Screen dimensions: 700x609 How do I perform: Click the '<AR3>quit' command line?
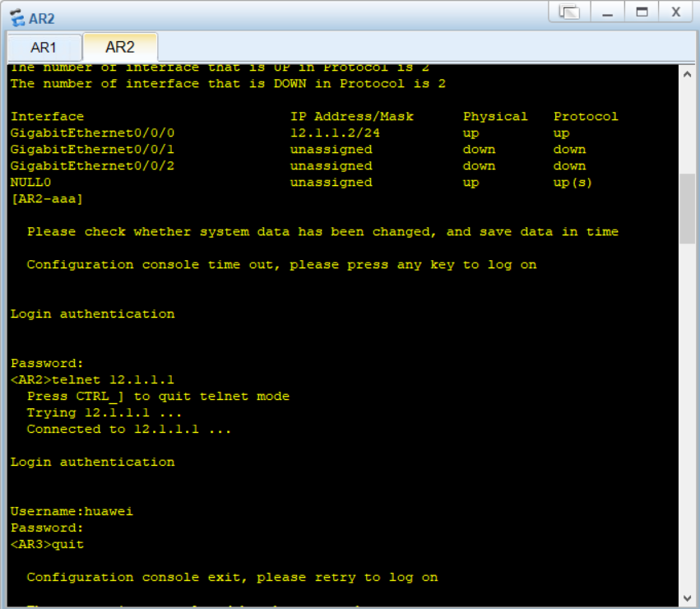(47, 545)
